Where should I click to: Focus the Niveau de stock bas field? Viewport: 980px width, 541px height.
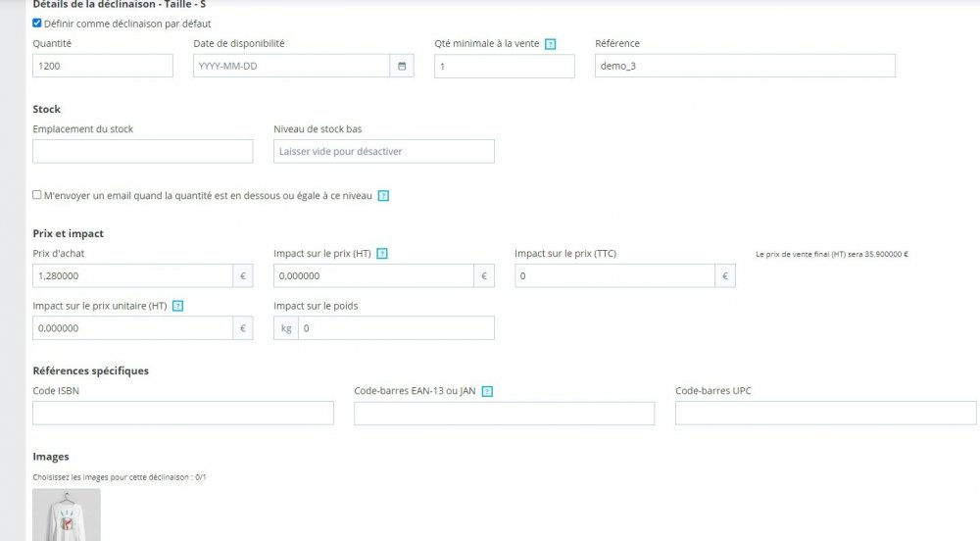[383, 151]
